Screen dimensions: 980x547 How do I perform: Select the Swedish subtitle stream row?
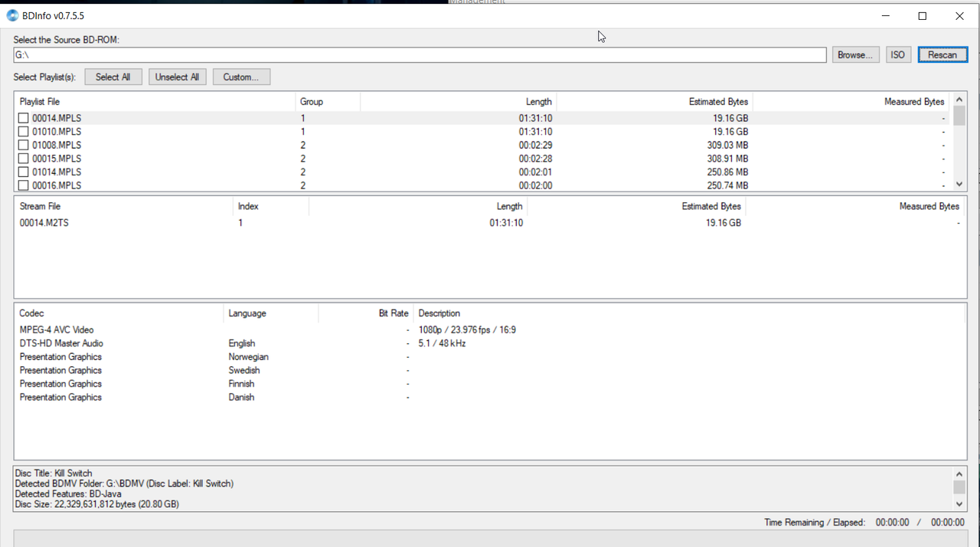490,370
